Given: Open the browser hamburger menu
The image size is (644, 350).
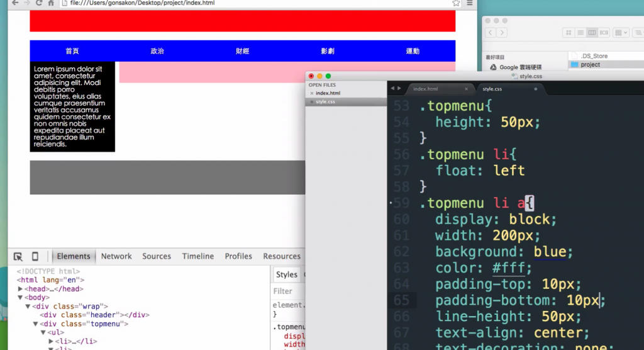Looking at the screenshot, I should point(469,3).
